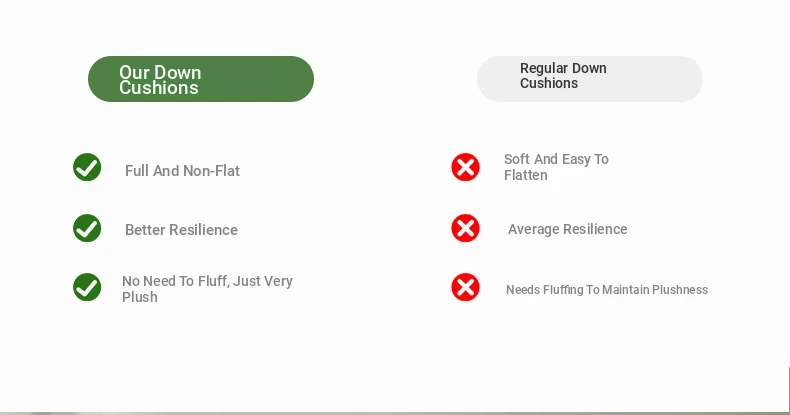The width and height of the screenshot is (790, 415).
Task: Click the red X beside Needs Fluffing text
Action: coord(466,287)
